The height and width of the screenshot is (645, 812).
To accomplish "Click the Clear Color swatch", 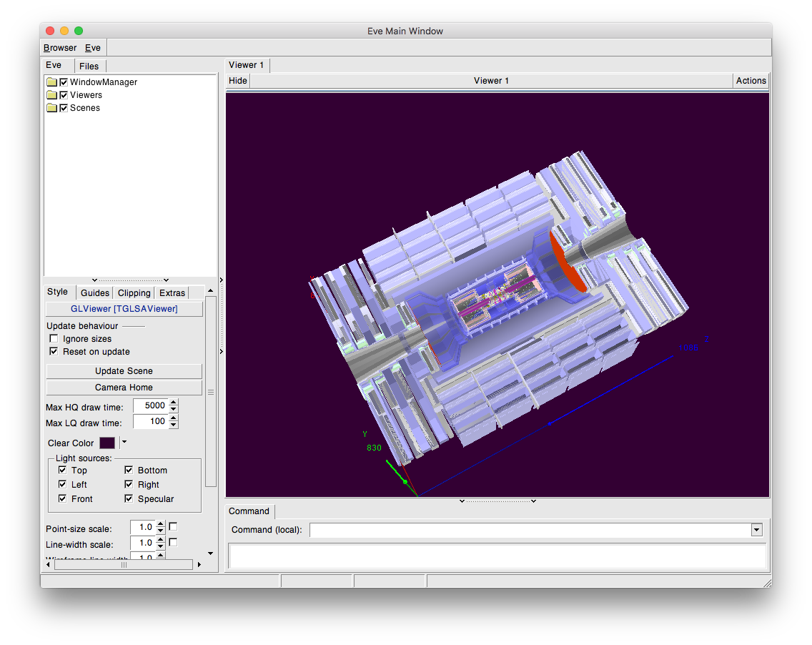I will tap(107, 443).
